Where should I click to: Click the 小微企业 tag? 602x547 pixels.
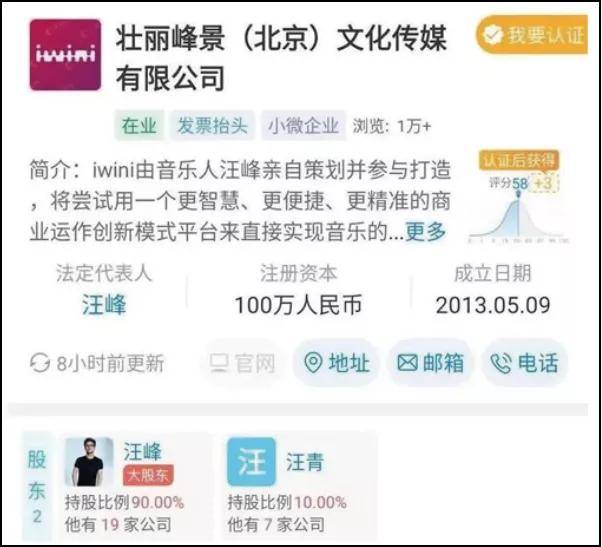coord(303,126)
